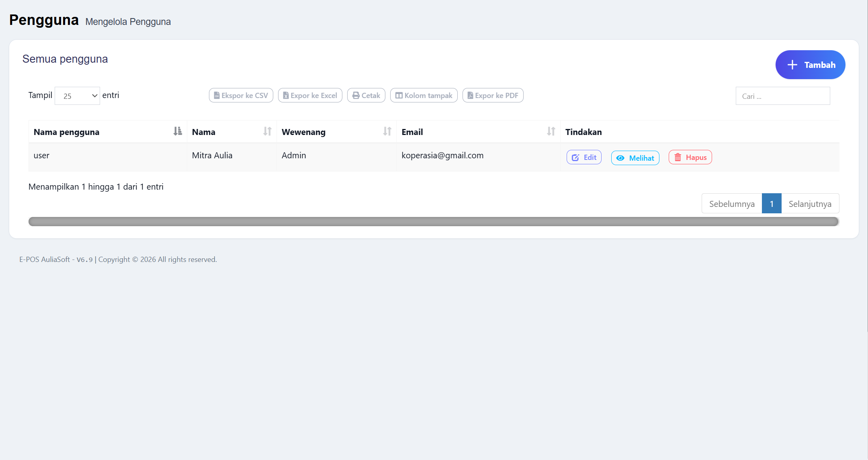Open the Tampil entries dropdown
Screen dimensions: 868x460
point(77,96)
